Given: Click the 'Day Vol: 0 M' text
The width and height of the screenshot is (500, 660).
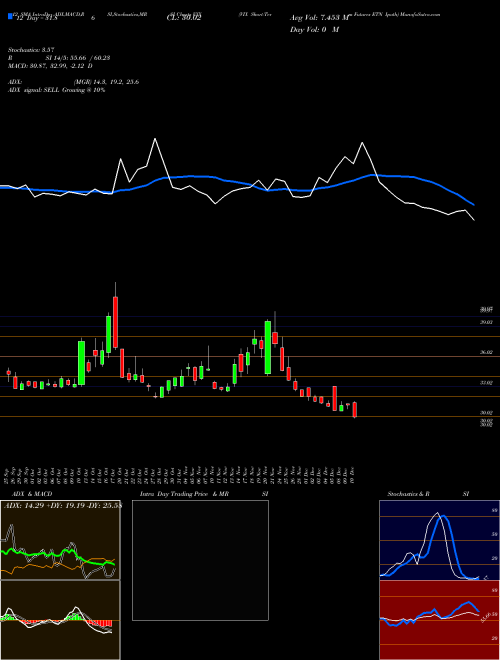Looking at the screenshot, I should (314, 30).
